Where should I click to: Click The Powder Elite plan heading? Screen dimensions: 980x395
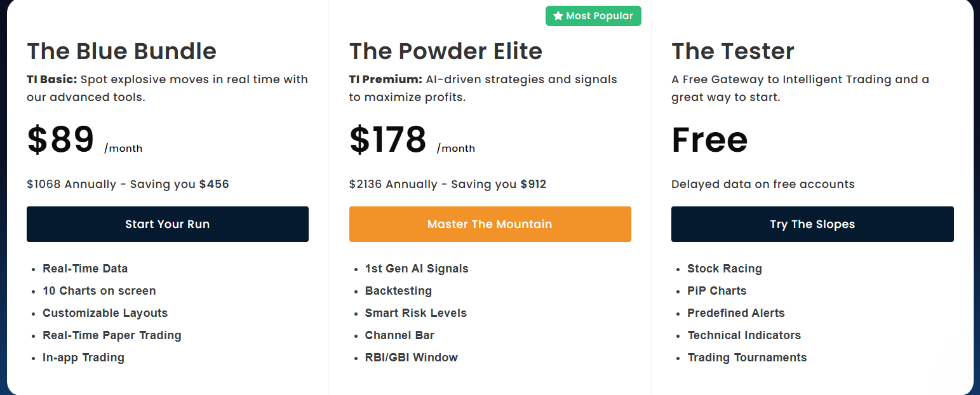[446, 51]
